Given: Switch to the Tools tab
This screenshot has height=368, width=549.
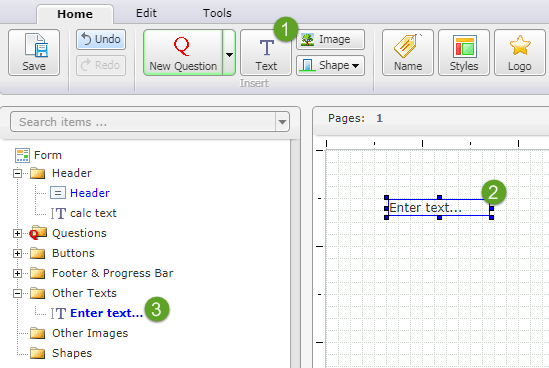Looking at the screenshot, I should tap(217, 13).
